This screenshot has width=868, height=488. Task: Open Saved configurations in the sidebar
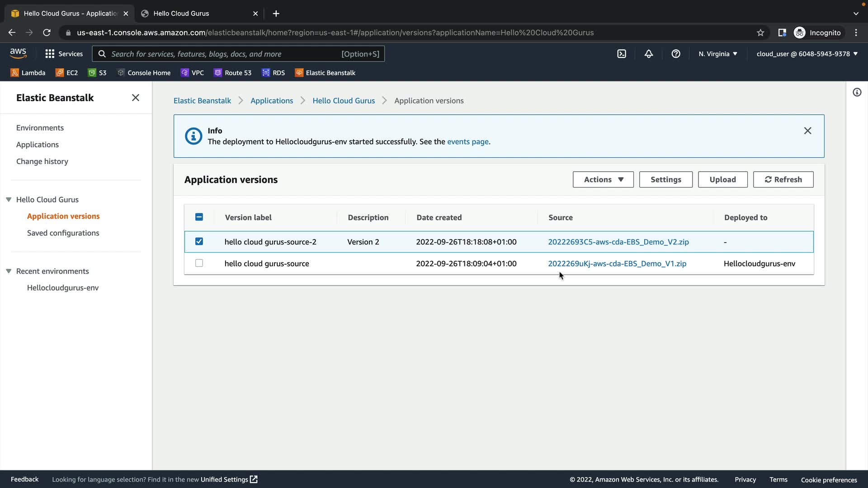pyautogui.click(x=63, y=233)
